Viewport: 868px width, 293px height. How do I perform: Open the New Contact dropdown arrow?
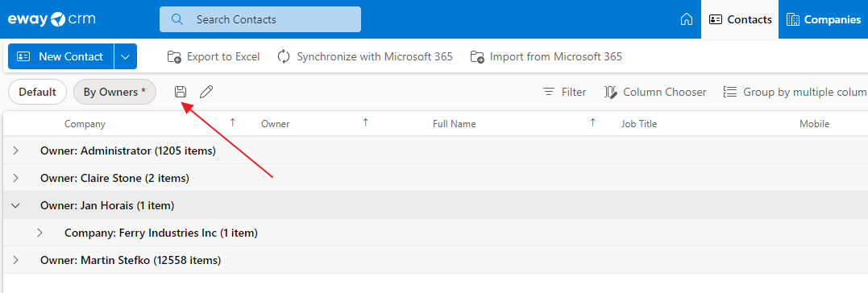coord(126,56)
